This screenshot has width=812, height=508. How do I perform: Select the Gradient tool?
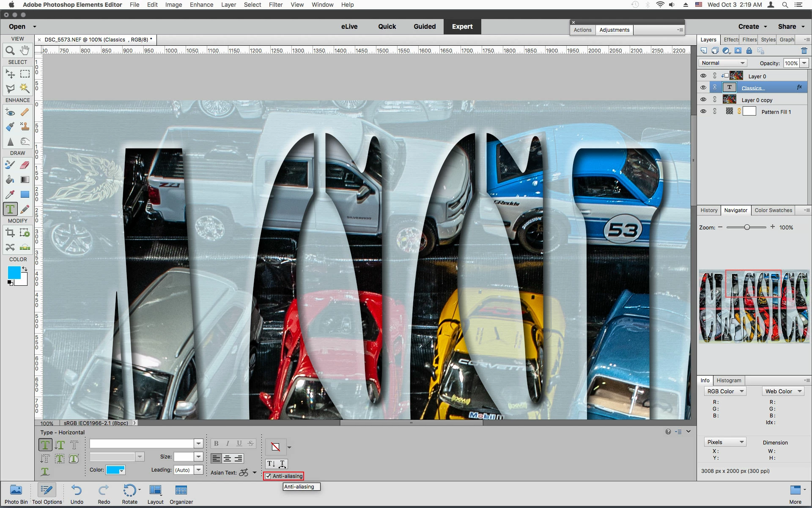point(25,179)
